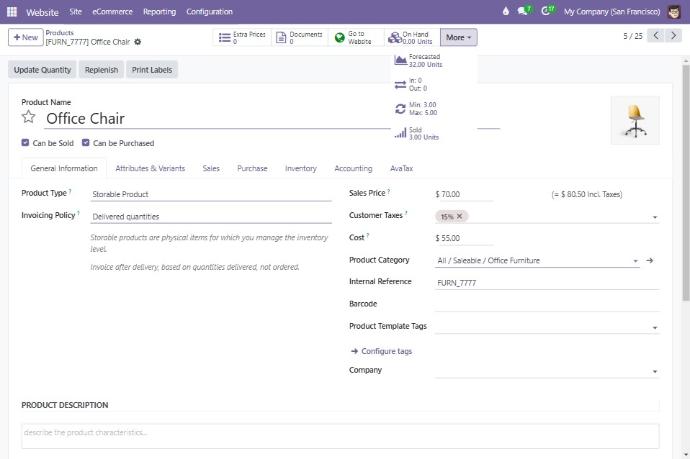Toggle the Can be Sold checkbox

pos(25,143)
